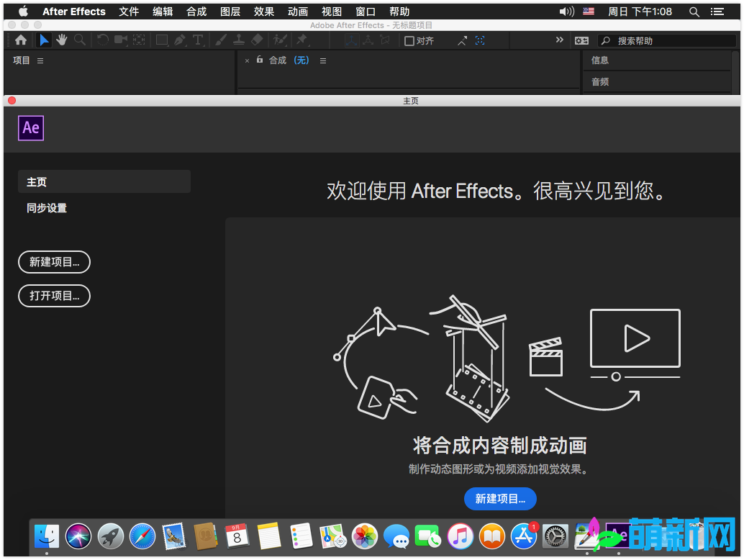Open Notification Center list icon

coord(717,12)
